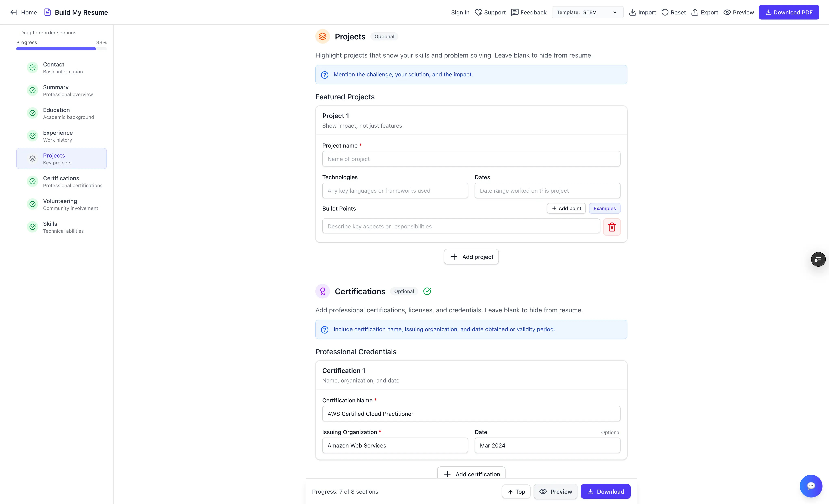Click the Skills section green checkmark
829x504 pixels.
(x=33, y=227)
